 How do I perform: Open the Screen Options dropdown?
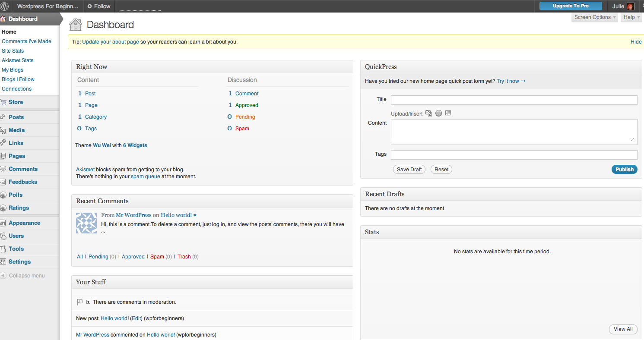coord(595,17)
